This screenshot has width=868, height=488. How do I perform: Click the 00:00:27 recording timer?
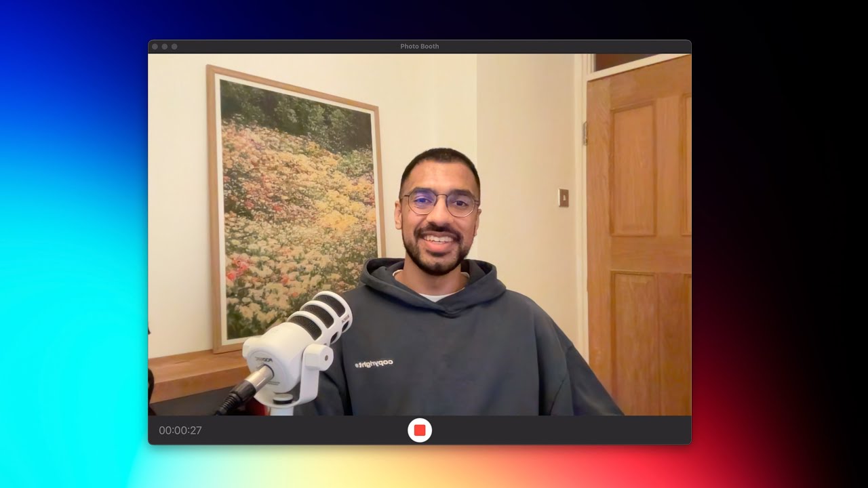click(x=180, y=430)
